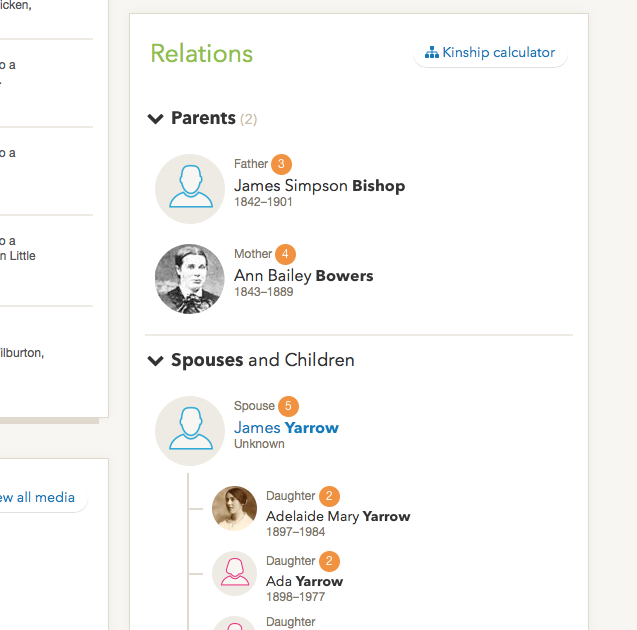This screenshot has height=630, width=637.
Task: Click the View all media button
Action: (38, 498)
